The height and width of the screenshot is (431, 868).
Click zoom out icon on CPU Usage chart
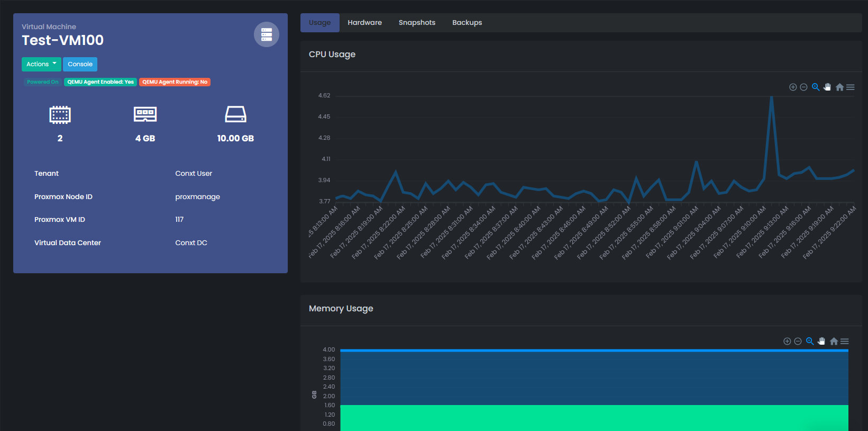pos(803,87)
